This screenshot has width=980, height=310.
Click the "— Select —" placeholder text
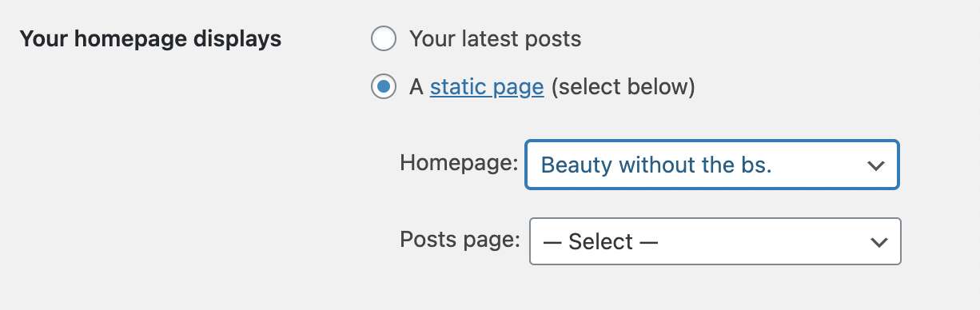point(600,241)
